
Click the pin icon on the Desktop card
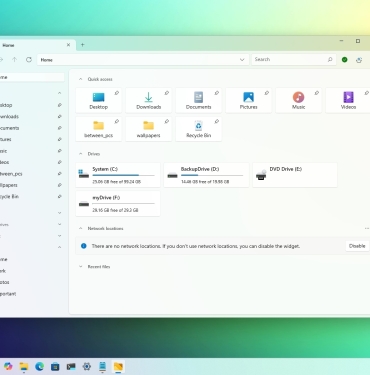(117, 93)
